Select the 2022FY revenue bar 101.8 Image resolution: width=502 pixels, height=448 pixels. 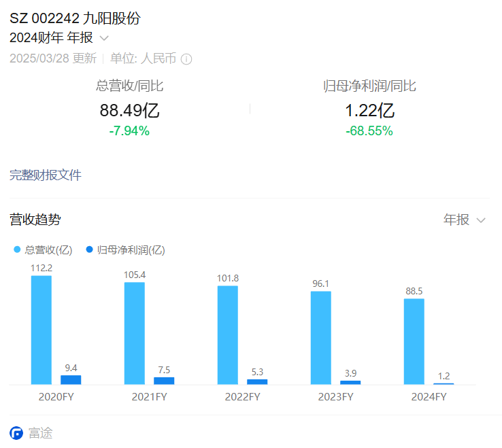(x=228, y=334)
